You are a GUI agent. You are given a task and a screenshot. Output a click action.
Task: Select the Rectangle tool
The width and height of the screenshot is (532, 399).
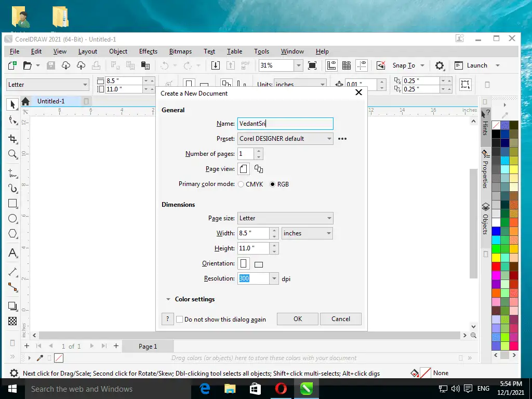[x=12, y=203]
